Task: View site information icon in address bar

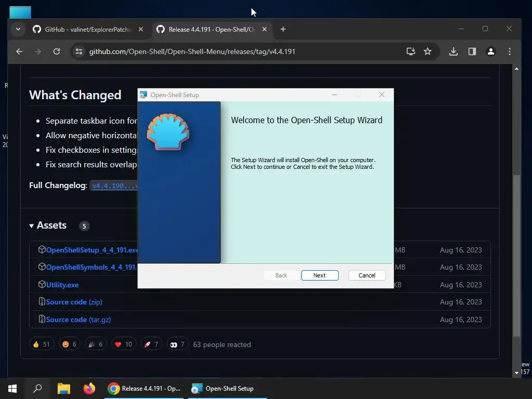Action: click(x=79, y=51)
